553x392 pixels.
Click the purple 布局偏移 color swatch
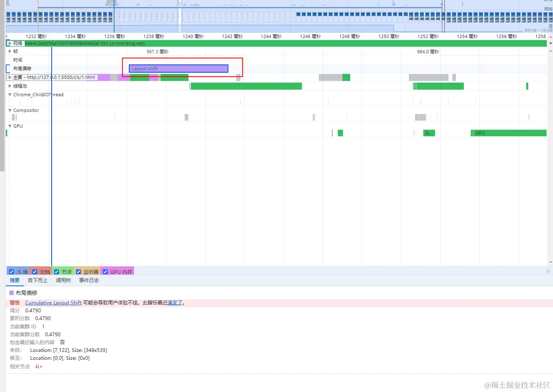[12, 293]
